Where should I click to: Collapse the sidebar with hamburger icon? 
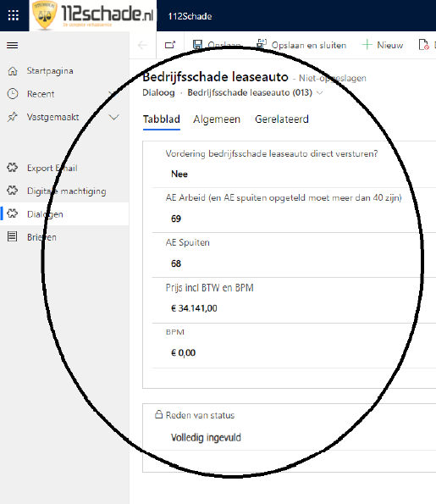point(12,46)
